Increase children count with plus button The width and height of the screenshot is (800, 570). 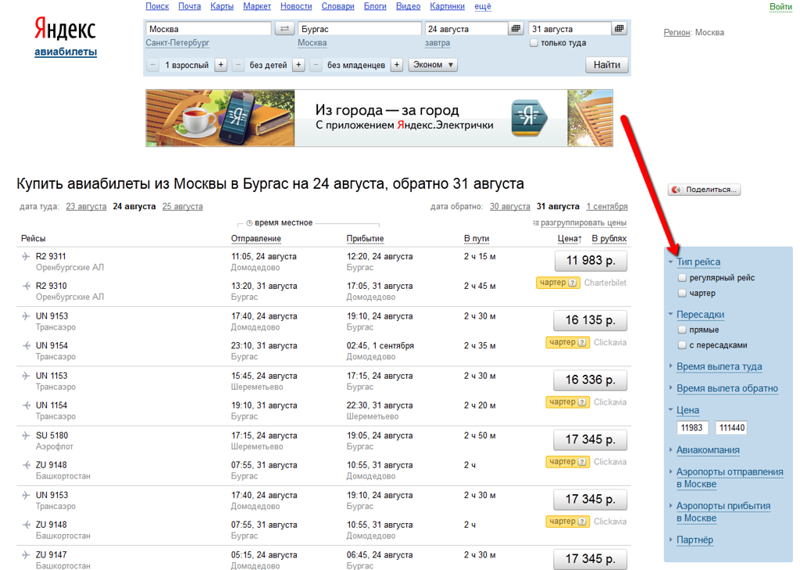click(298, 65)
